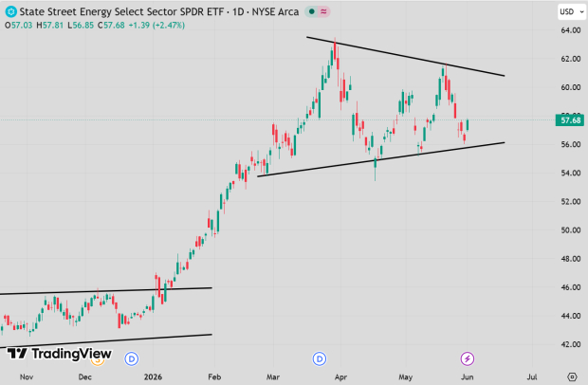Screen dimensions: 588x385
Task: Select the lowest channel trend line near 42.00
Action: tap(106, 340)
